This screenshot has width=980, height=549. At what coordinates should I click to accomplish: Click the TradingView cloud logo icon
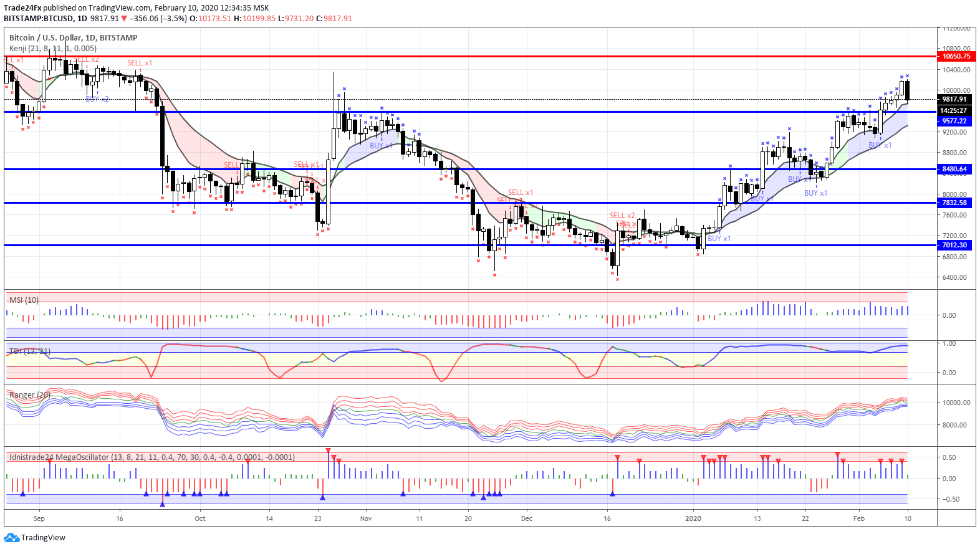click(11, 537)
